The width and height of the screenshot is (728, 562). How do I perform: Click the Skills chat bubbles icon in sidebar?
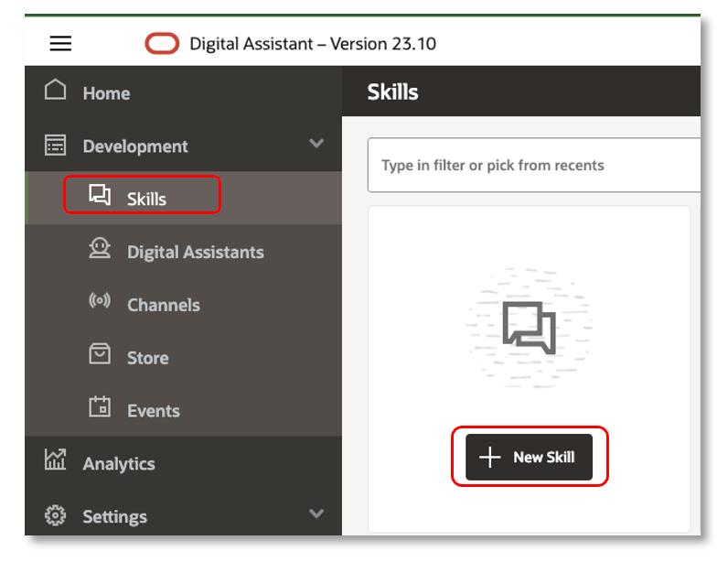pyautogui.click(x=100, y=194)
